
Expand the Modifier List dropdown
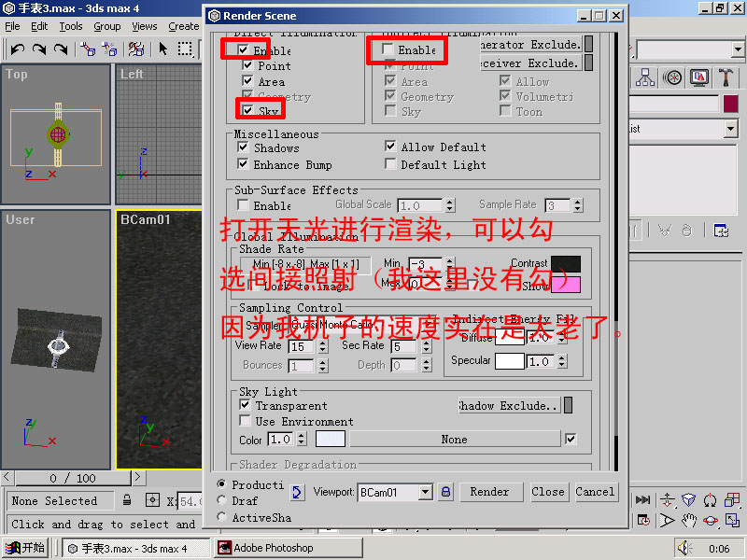coord(731,129)
